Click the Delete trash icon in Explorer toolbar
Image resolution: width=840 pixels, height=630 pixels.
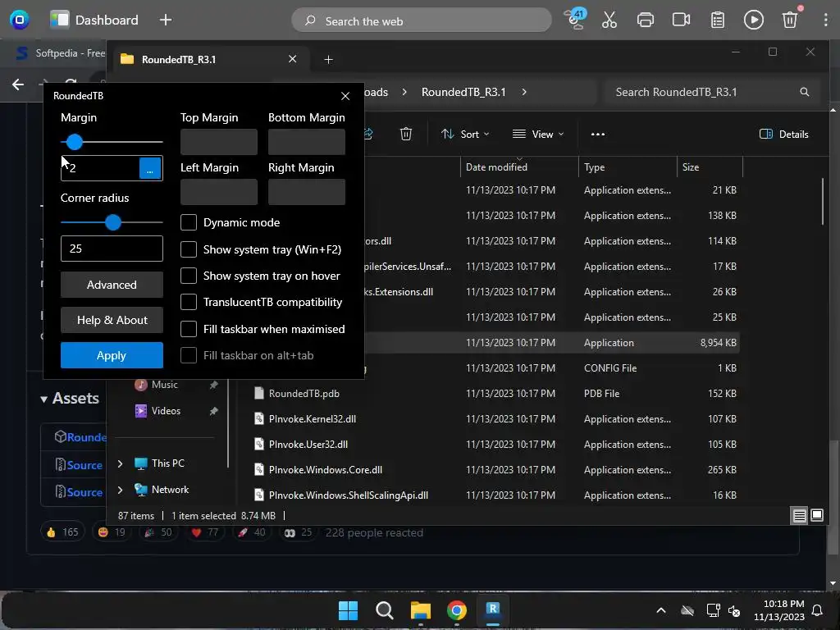pos(406,134)
